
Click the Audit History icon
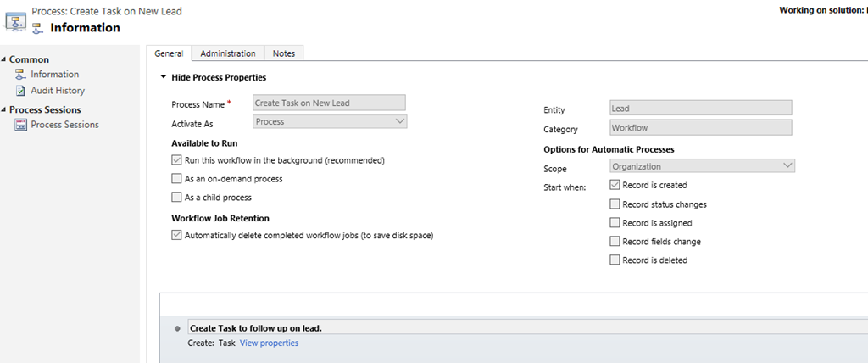(x=20, y=91)
